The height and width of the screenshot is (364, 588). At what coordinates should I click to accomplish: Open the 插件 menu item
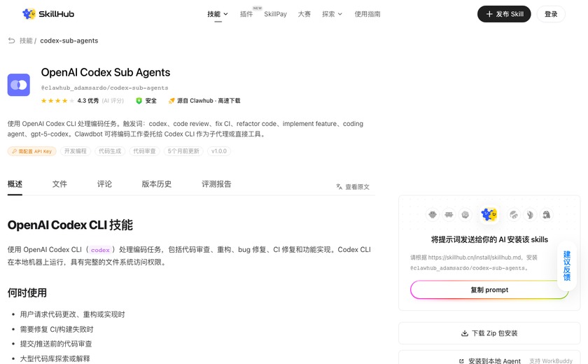pos(246,14)
